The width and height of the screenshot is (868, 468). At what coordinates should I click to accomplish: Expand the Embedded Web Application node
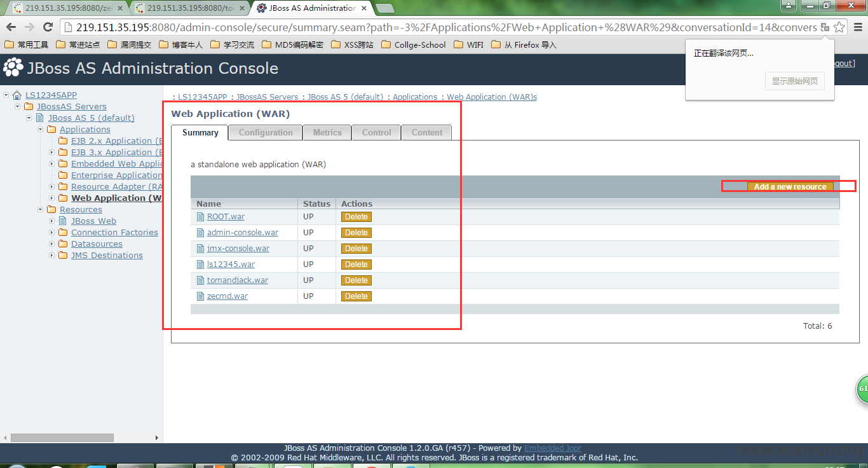click(52, 164)
